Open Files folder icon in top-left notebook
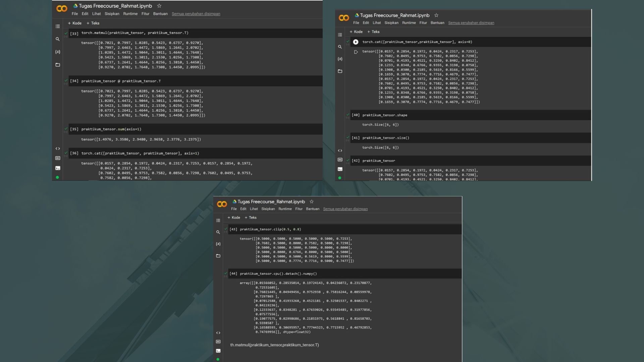The width and height of the screenshot is (644, 362). coord(58,65)
